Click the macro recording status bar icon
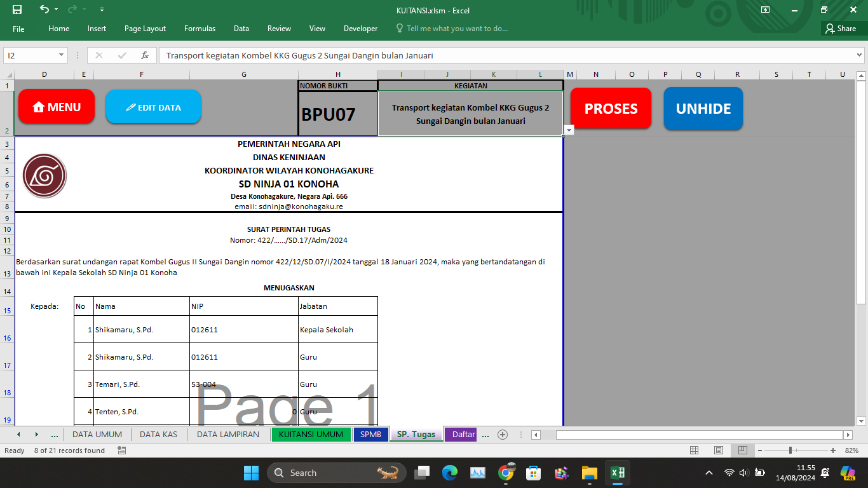Viewport: 868px width, 488px height. pos(121,451)
